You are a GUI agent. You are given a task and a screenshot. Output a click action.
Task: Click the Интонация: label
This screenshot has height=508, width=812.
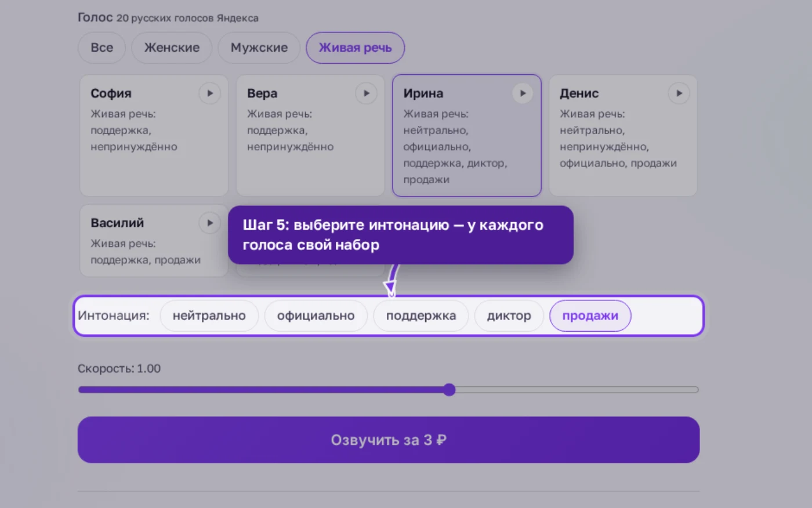(x=114, y=316)
